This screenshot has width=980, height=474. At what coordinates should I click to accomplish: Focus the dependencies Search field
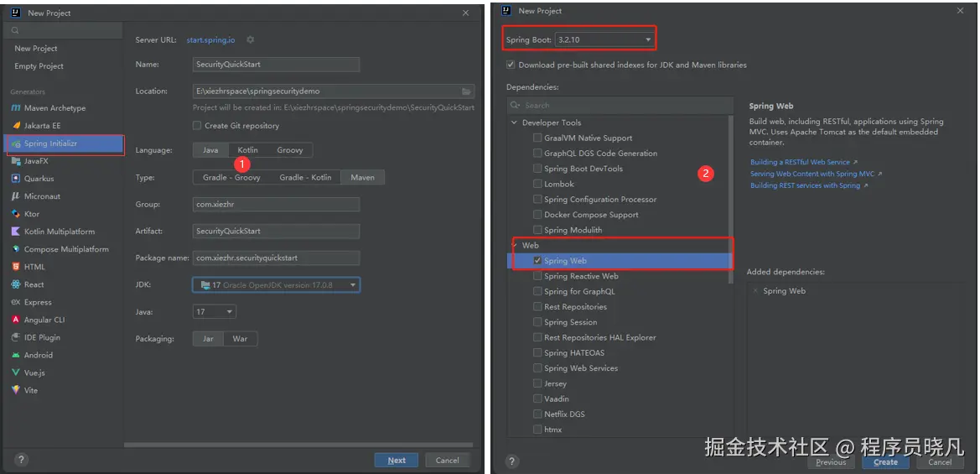pos(620,106)
